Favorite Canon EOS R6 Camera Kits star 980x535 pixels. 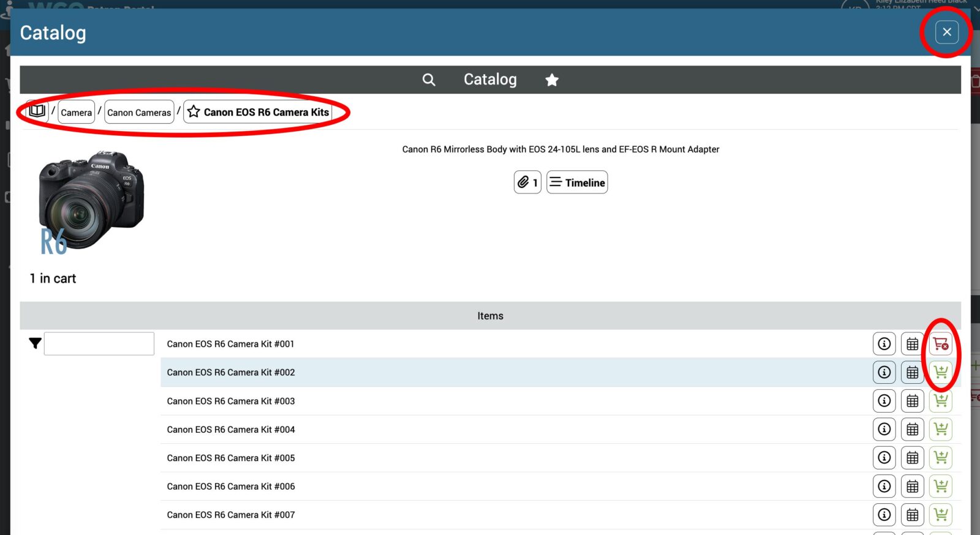(194, 111)
